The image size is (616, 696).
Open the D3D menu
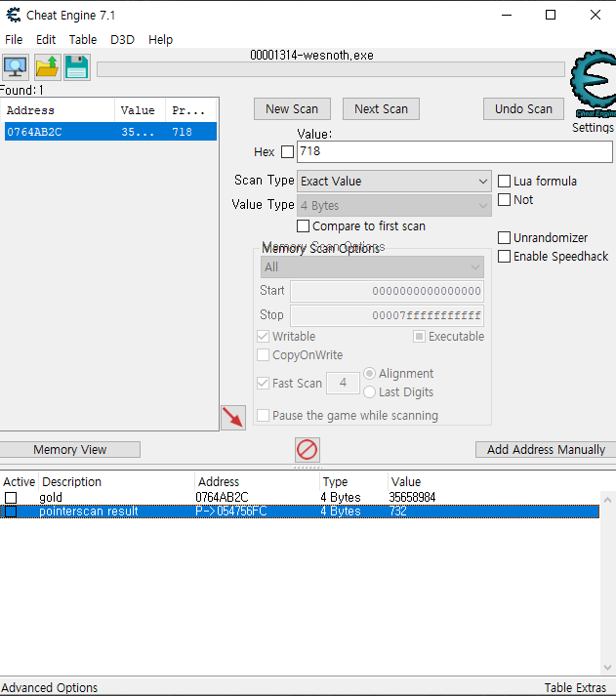[122, 39]
